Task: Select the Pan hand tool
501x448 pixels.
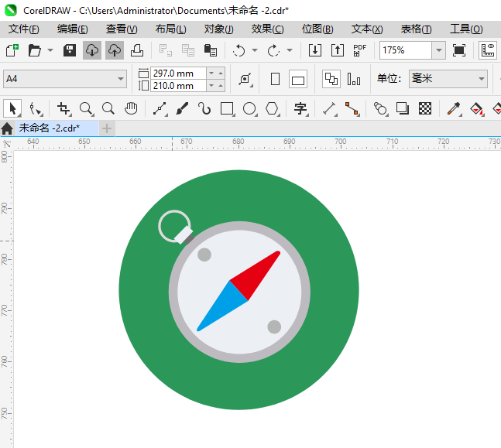Action: (x=131, y=108)
